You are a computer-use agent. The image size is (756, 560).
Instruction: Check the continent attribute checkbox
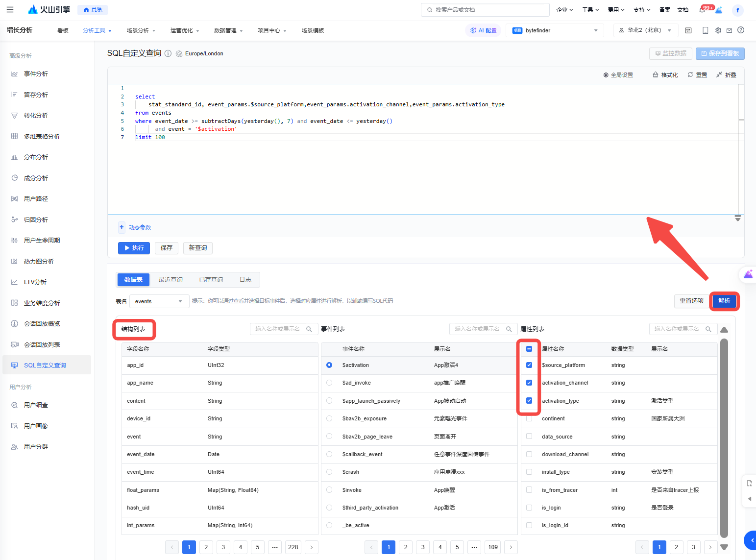click(x=529, y=418)
